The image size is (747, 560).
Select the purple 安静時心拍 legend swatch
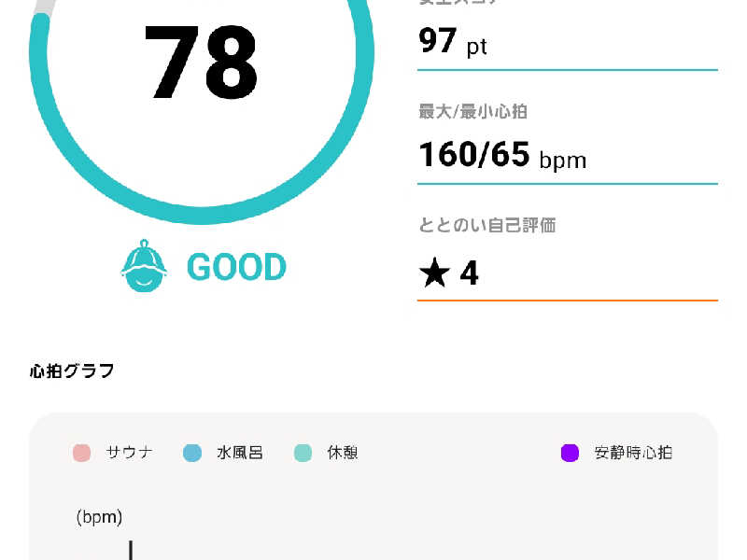pyautogui.click(x=570, y=453)
